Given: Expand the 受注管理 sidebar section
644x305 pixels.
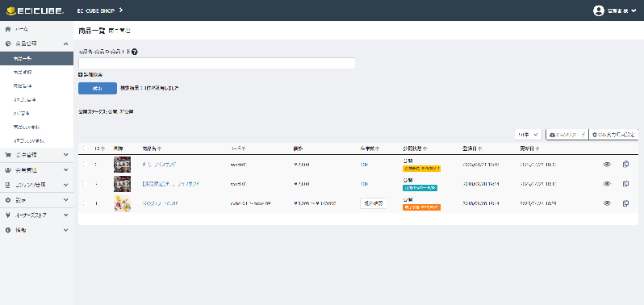Looking at the screenshot, I should pyautogui.click(x=36, y=155).
